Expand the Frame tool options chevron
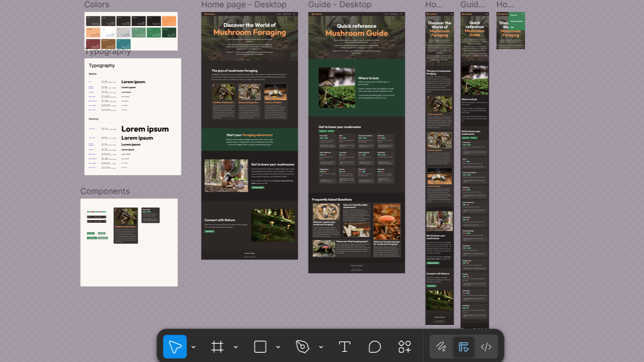 coord(236,347)
